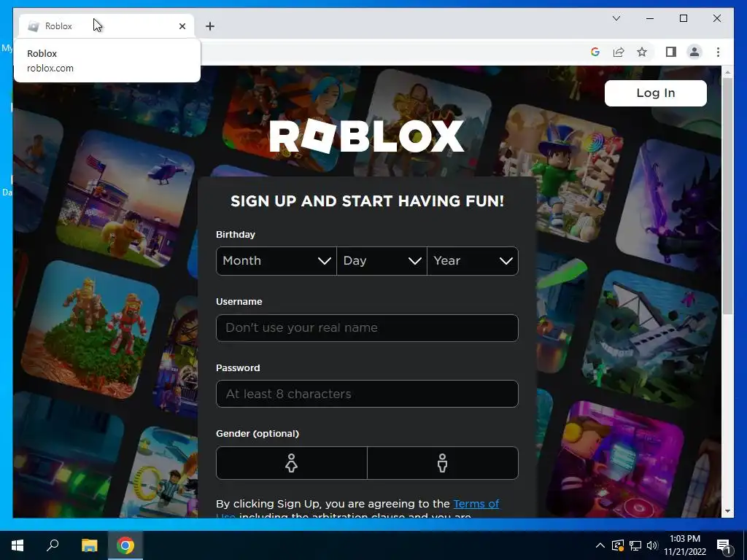Screen dimensions: 747x560
Task: Open a new Chrome tab
Action: tap(210, 26)
